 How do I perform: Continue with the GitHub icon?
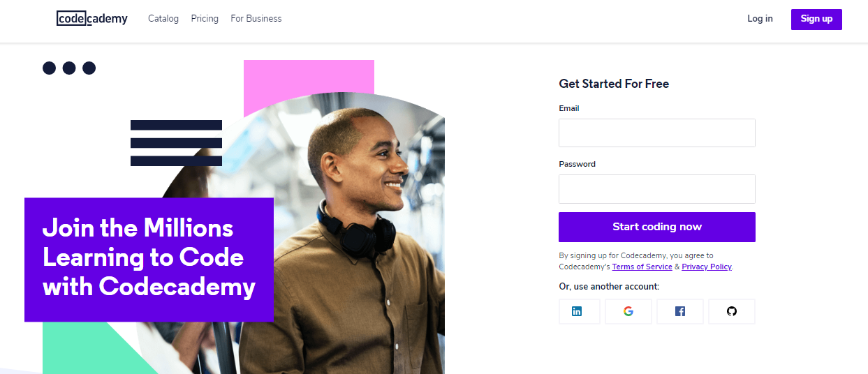[732, 311]
